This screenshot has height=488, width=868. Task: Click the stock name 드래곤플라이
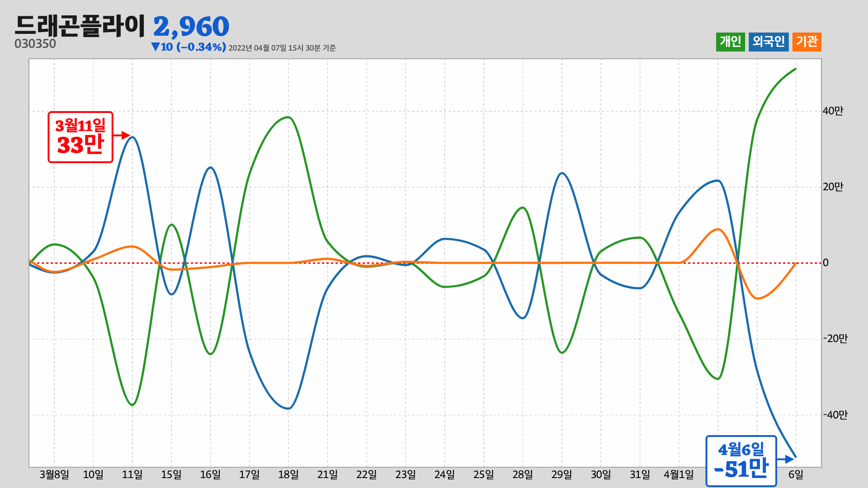tap(80, 26)
